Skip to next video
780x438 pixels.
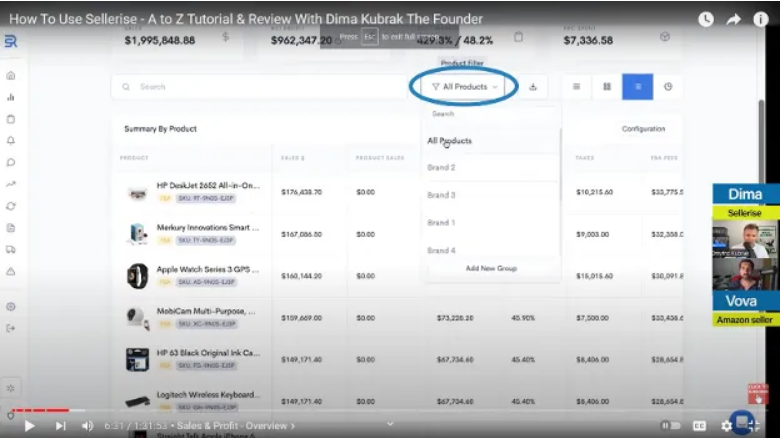tap(60, 426)
